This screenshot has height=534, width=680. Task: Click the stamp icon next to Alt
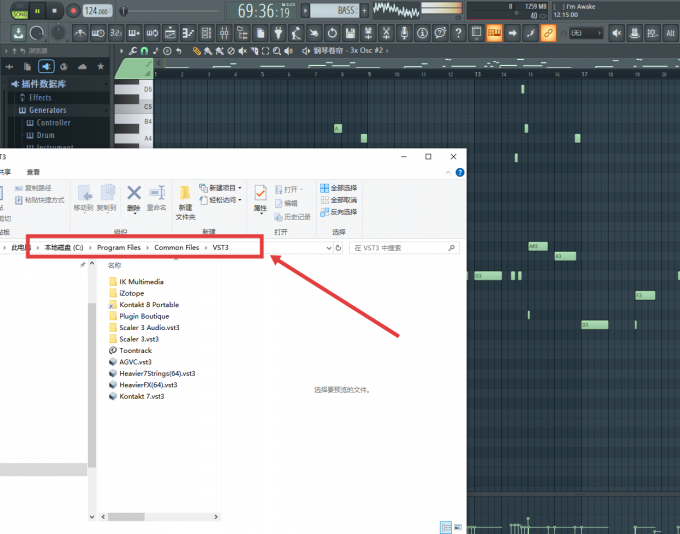pos(634,33)
